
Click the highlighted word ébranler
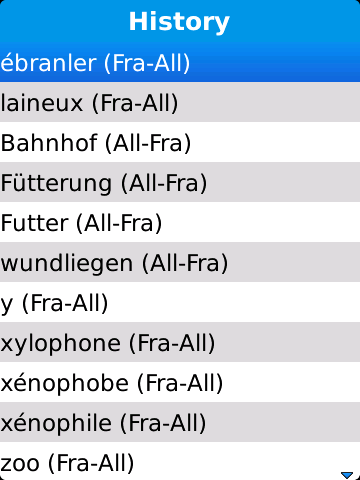pyautogui.click(x=48, y=63)
